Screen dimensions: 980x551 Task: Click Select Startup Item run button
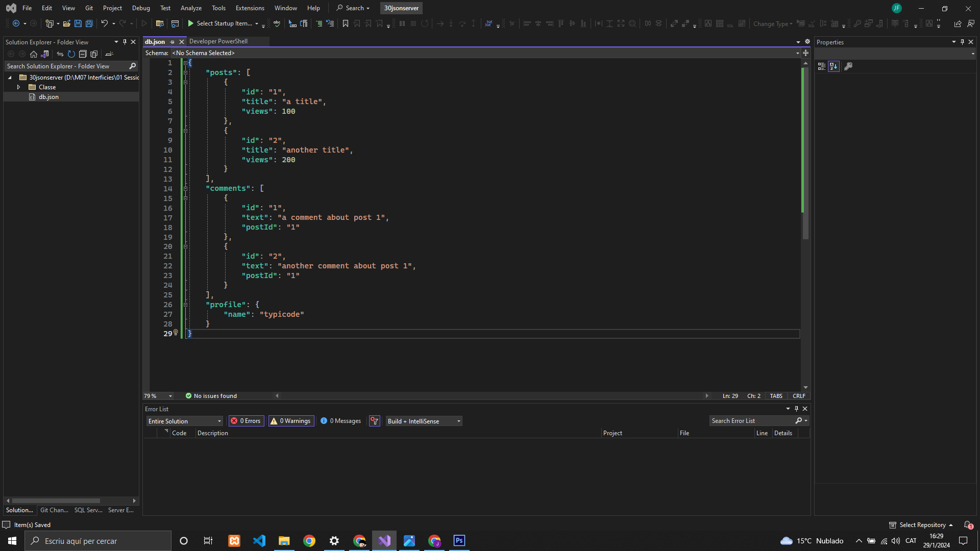(191, 23)
